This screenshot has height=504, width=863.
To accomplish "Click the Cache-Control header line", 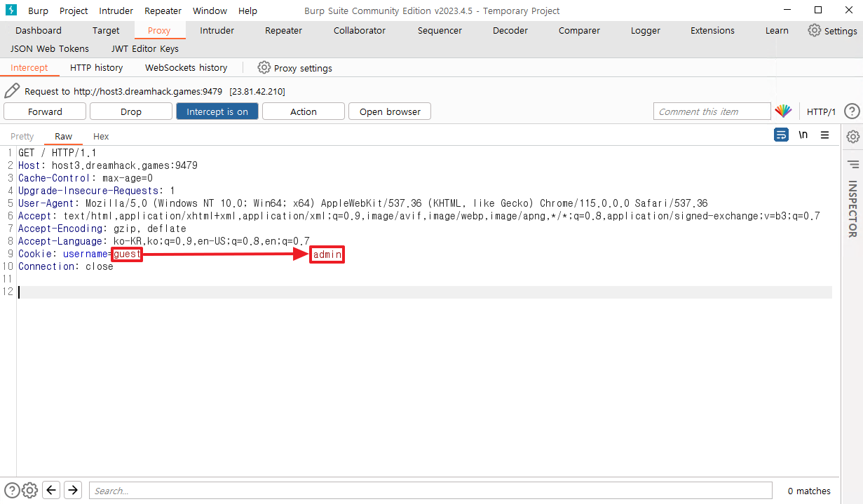I will pyautogui.click(x=86, y=178).
